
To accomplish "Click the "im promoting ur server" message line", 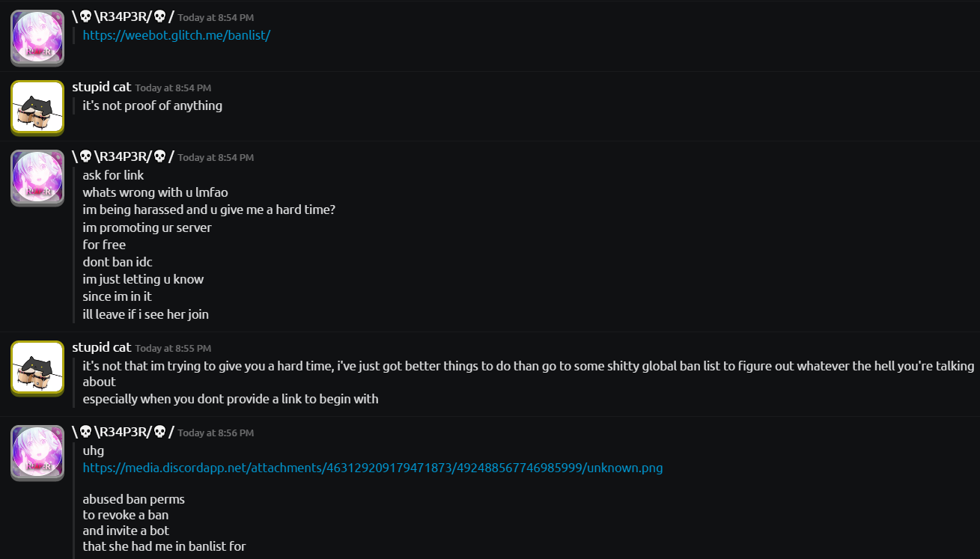I will coord(147,227).
